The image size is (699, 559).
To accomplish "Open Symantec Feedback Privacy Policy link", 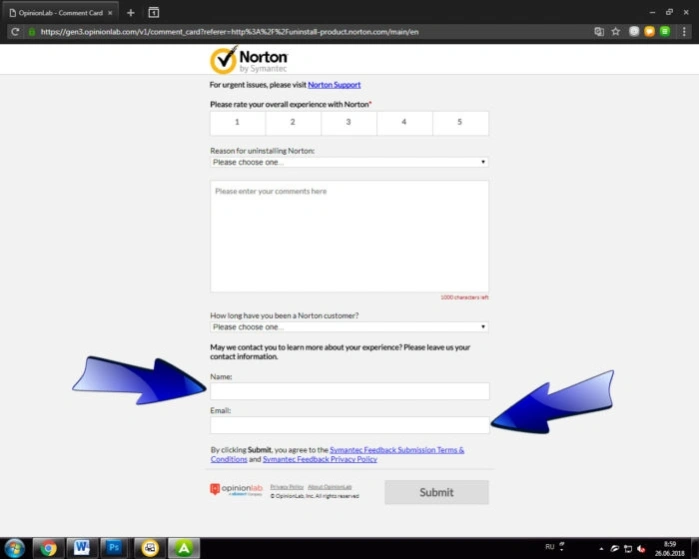I will click(x=320, y=459).
